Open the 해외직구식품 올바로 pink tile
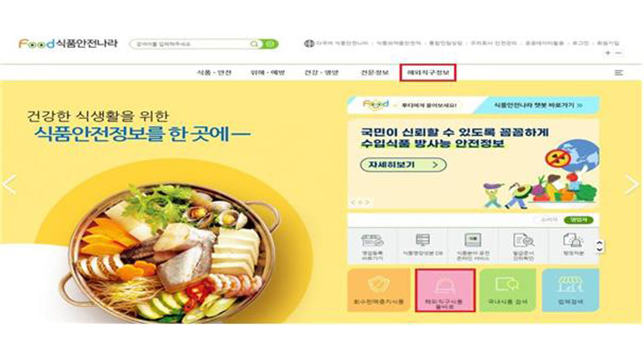Viewport: 644px width, 362px height. tap(445, 290)
